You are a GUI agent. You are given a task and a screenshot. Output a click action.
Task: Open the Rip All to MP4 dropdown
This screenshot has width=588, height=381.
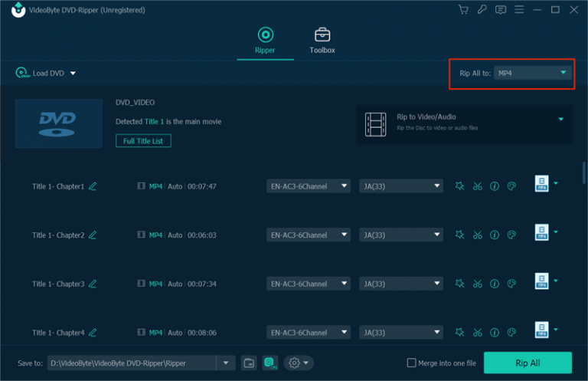(x=533, y=73)
